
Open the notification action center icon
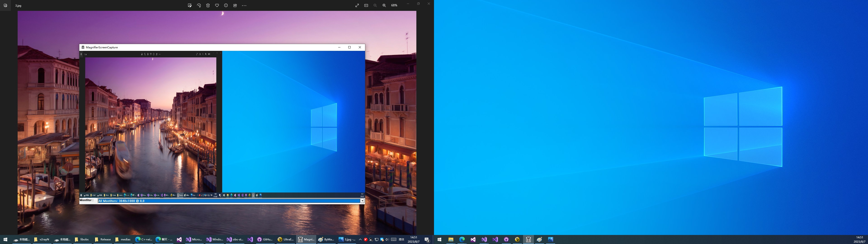coord(427,240)
